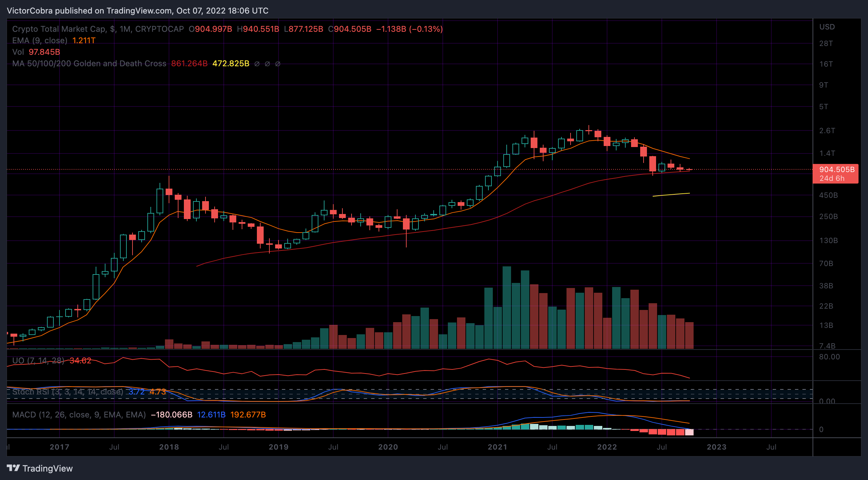Click the volume value 97.845B

click(x=44, y=52)
